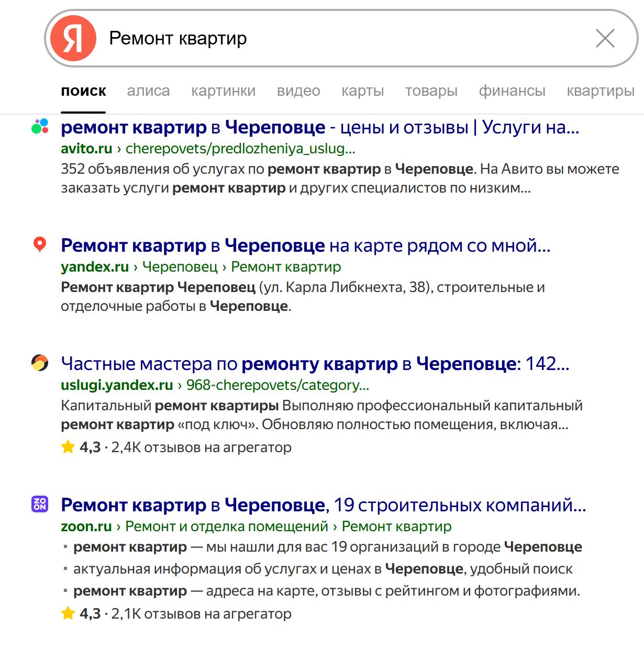
Task: Switch to the алиса tab
Action: [x=148, y=91]
